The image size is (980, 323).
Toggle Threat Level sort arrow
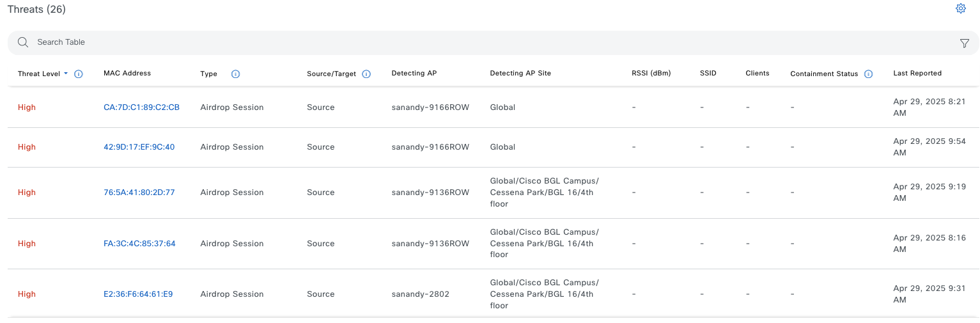pos(66,74)
